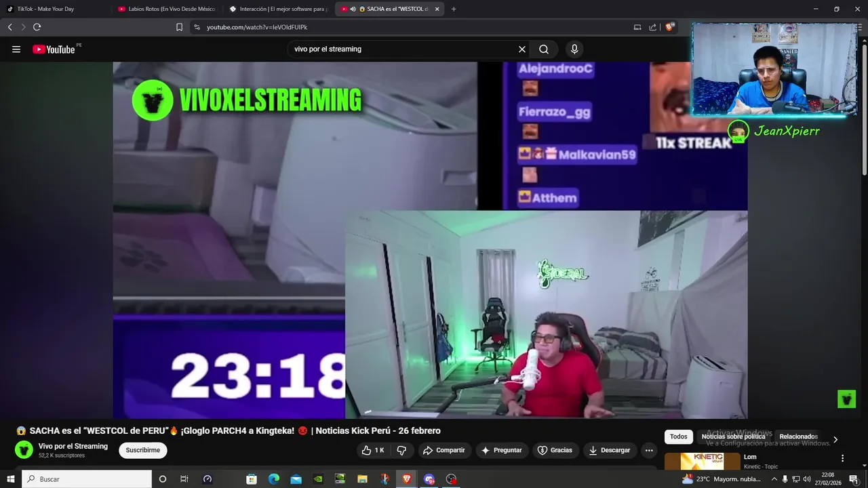Submit search with magnifier icon
868x488 pixels.
click(x=544, y=49)
